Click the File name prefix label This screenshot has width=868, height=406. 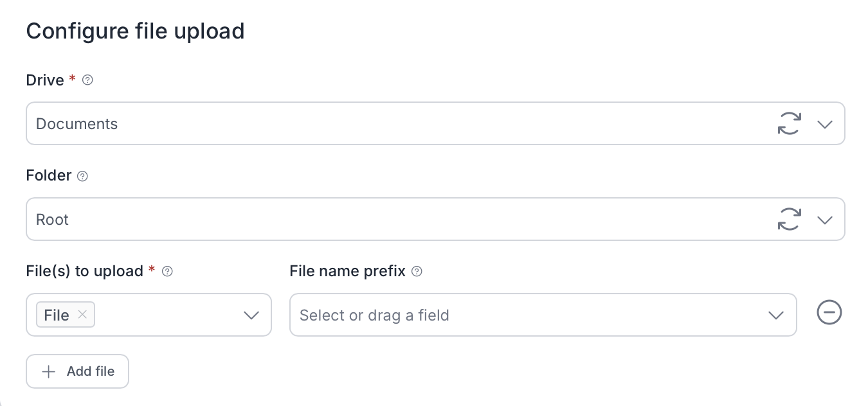[x=347, y=271]
